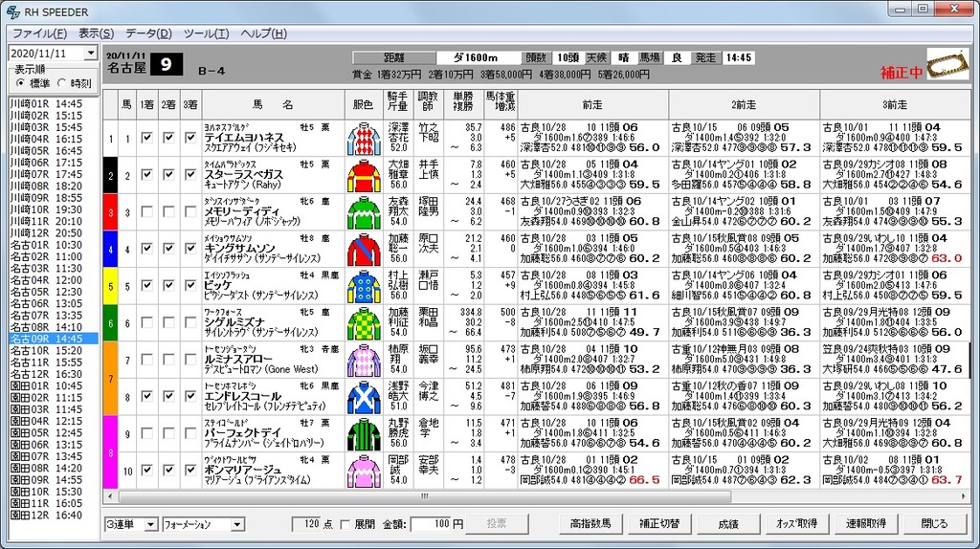Image resolution: width=980 pixels, height=549 pixels.
Task: Uncheck 2着 checkbox for horse 2 スターラスベガス
Action: (x=168, y=174)
